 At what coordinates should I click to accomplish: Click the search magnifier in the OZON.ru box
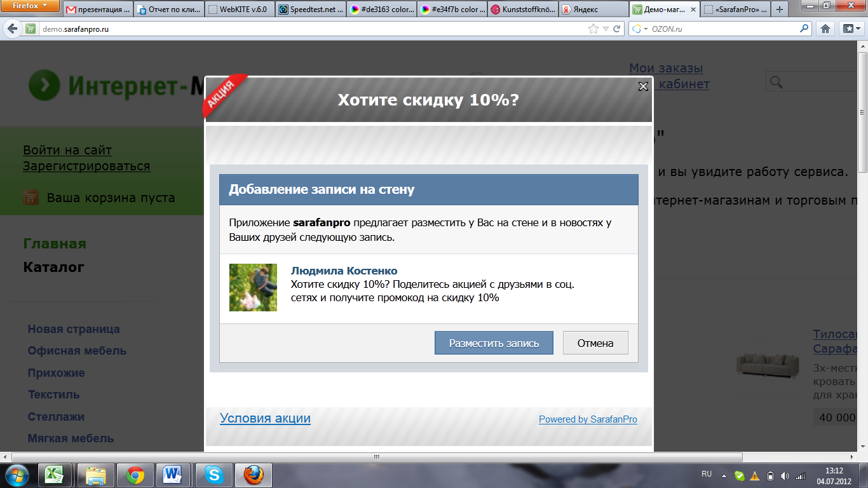coord(804,28)
